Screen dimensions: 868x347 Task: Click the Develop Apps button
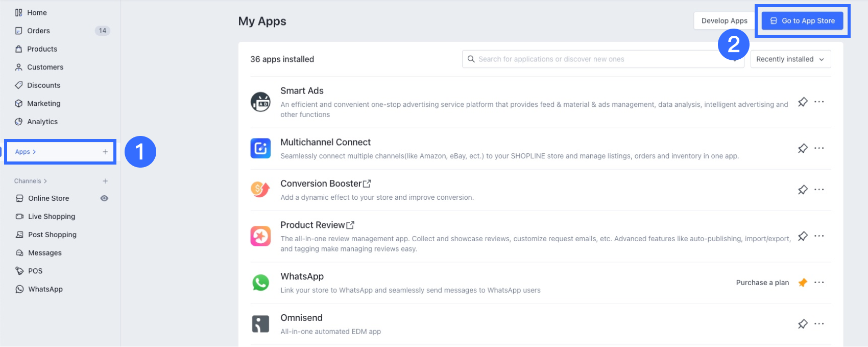click(x=724, y=21)
